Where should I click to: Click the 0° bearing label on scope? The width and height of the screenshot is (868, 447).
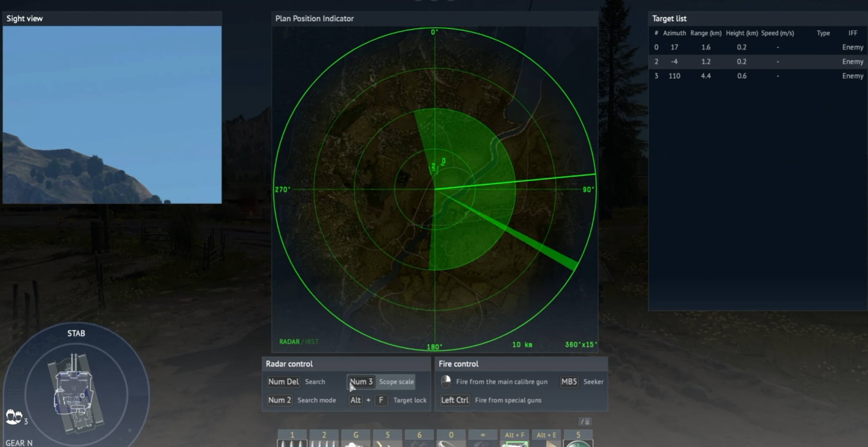click(x=434, y=32)
